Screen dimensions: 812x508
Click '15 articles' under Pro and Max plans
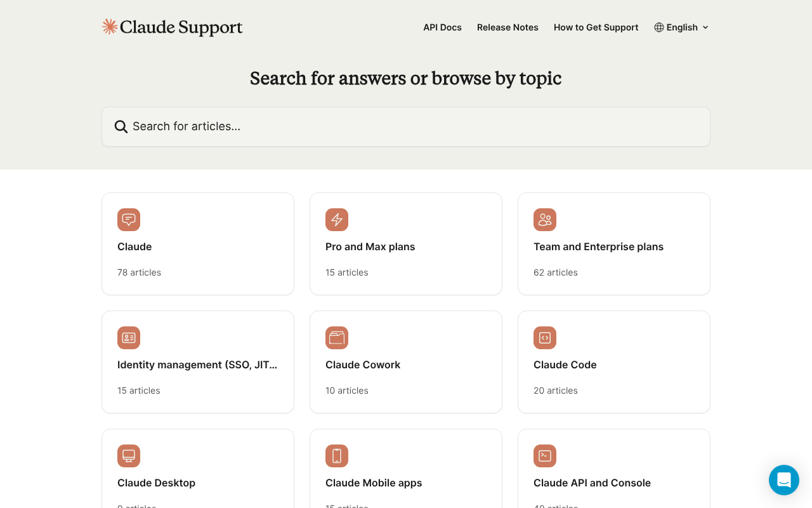click(x=347, y=272)
